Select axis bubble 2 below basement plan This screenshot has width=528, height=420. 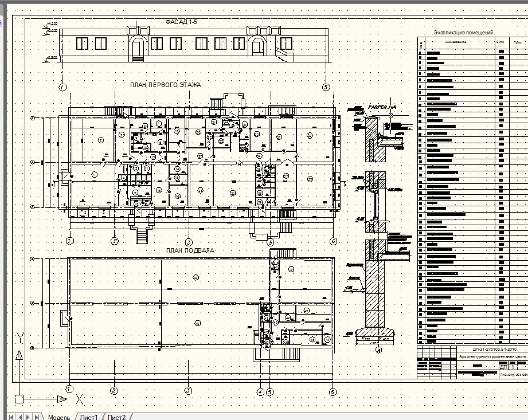(115, 391)
